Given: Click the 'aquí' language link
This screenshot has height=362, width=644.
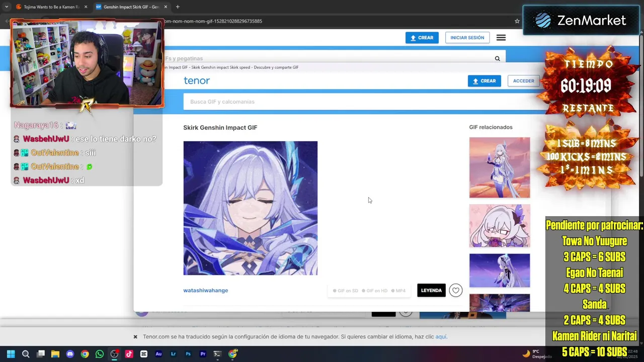Looking at the screenshot, I should 441,337.
